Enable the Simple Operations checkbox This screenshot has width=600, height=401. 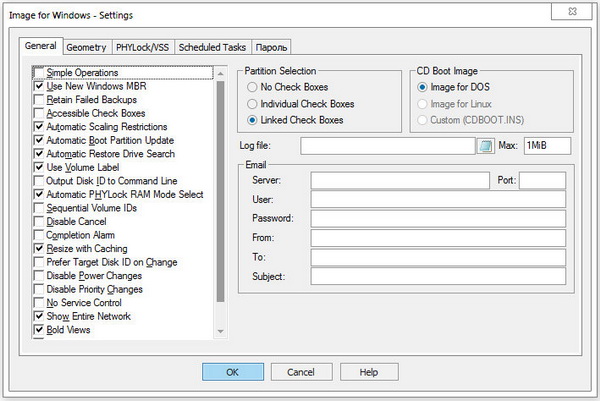pos(39,73)
